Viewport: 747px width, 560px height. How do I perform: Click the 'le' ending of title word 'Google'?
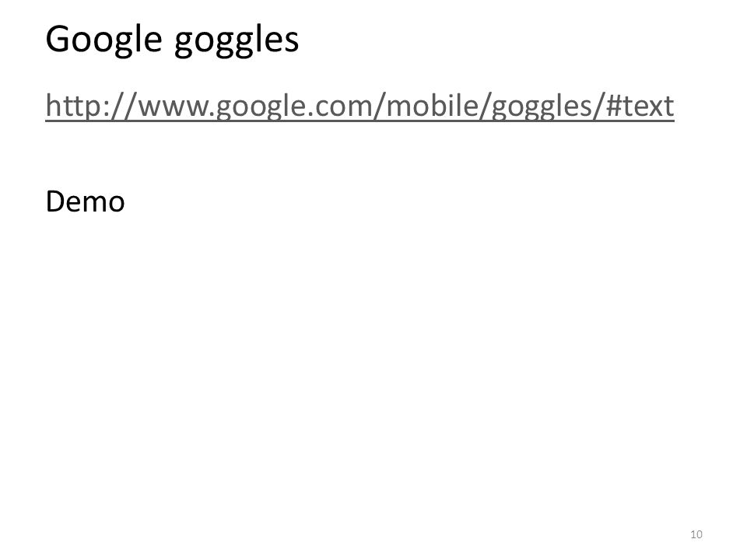(x=152, y=39)
